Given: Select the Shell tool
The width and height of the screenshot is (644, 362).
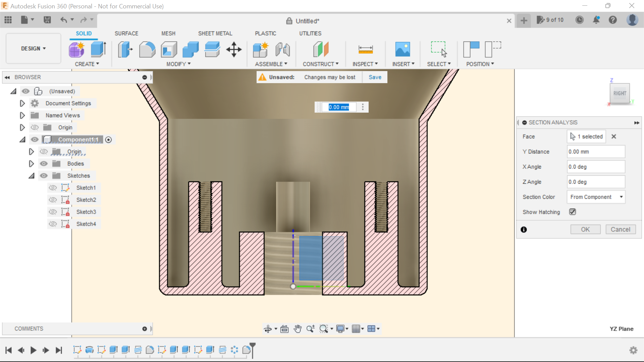Looking at the screenshot, I should (169, 49).
